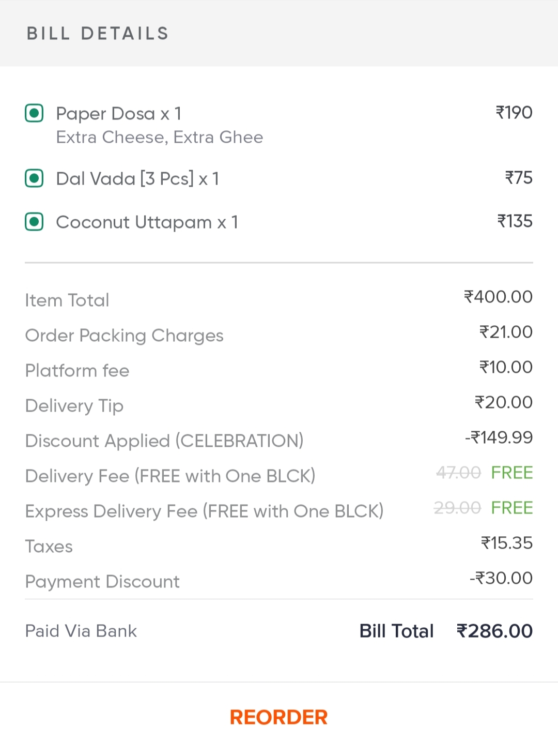The image size is (558, 756).
Task: Tap the REORDER button
Action: tap(278, 717)
